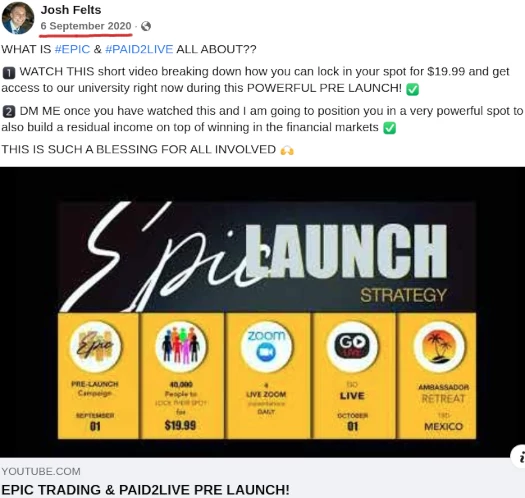This screenshot has width=525, height=498.
Task: Click the Zoom logo circle icon
Action: (266, 347)
